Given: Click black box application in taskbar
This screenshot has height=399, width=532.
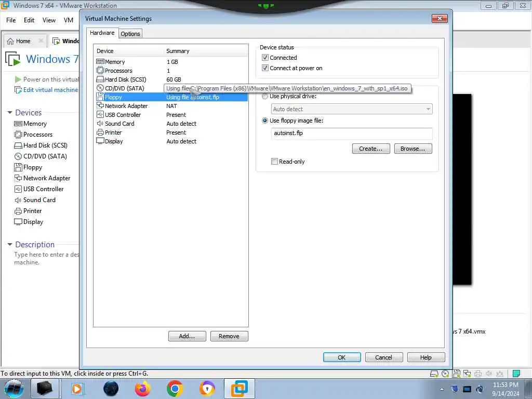Looking at the screenshot, I should [x=45, y=389].
